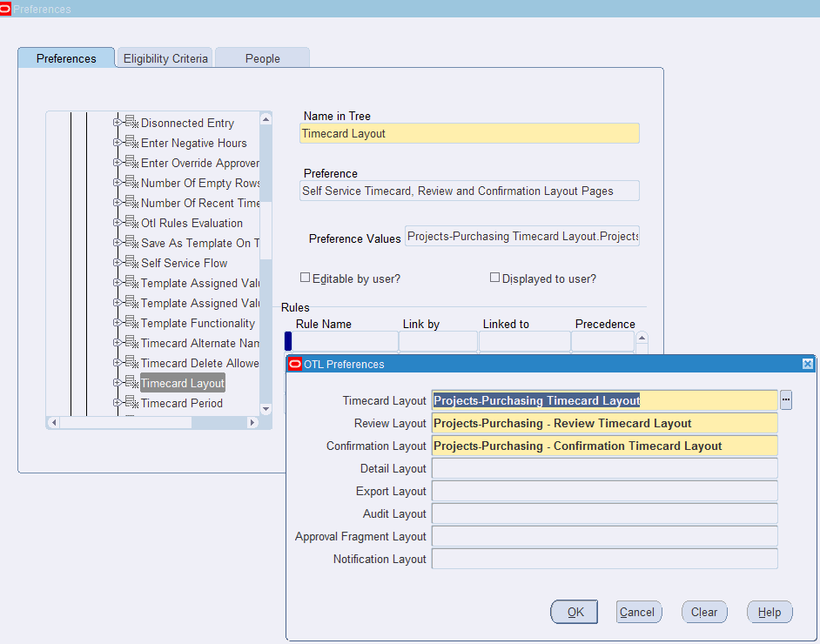Click the first Rule Name cell
820x644 pixels.
(345, 341)
